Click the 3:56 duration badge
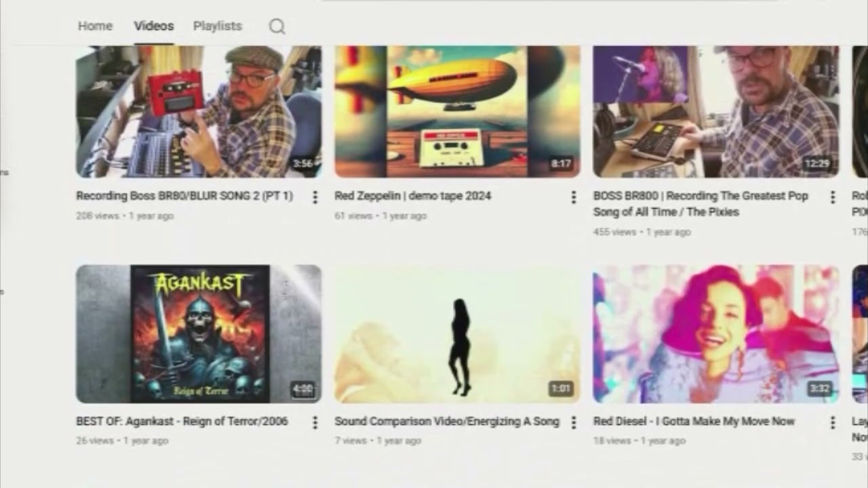The image size is (868, 488). [x=302, y=163]
